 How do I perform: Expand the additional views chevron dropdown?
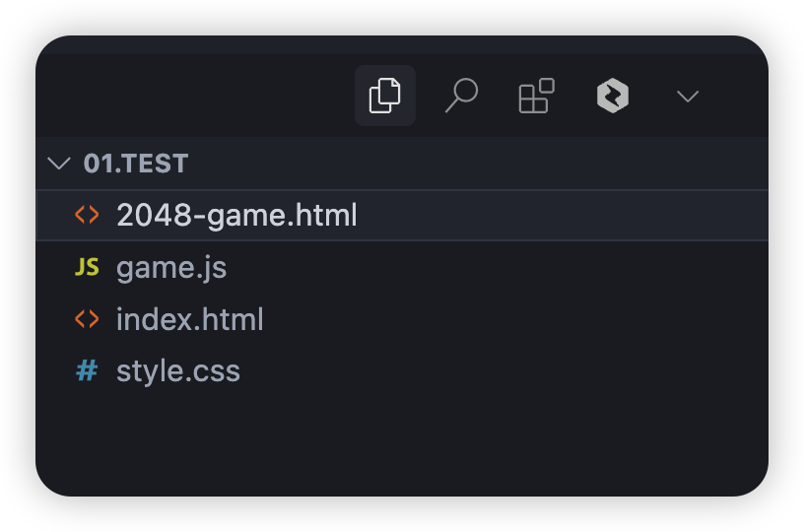tap(688, 96)
